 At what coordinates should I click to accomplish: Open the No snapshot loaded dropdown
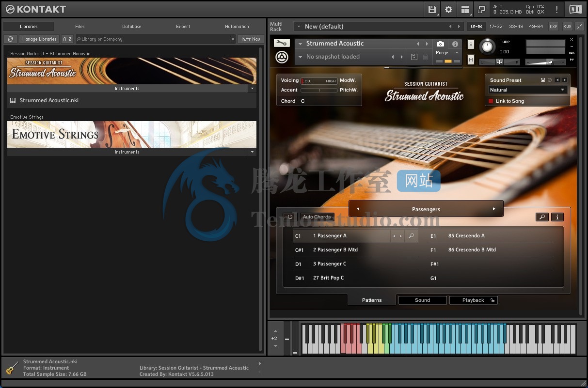pyautogui.click(x=301, y=57)
